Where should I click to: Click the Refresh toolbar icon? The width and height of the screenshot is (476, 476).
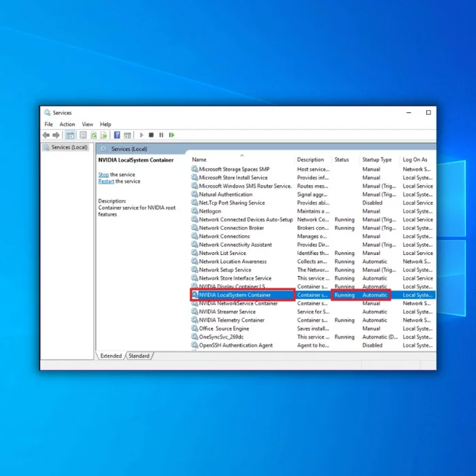[94, 135]
